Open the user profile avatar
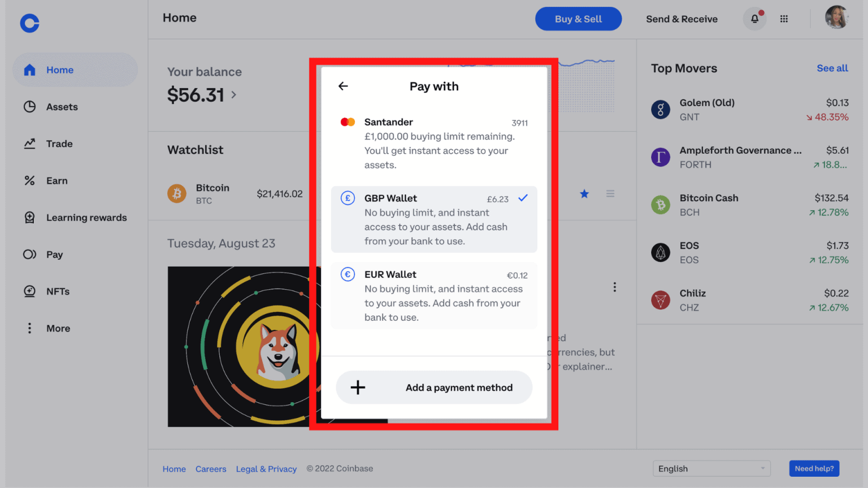This screenshot has height=488, width=868. (x=837, y=18)
